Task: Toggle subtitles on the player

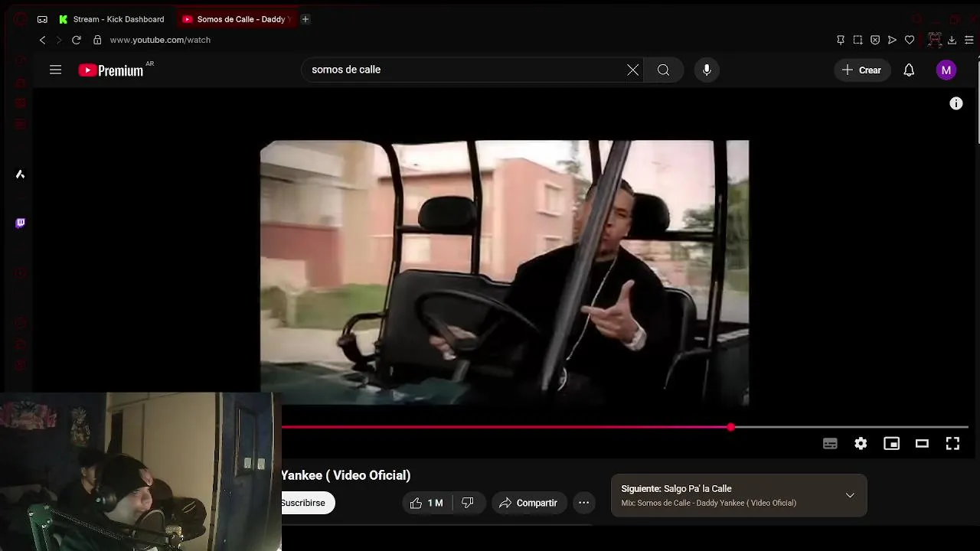Action: [830, 443]
